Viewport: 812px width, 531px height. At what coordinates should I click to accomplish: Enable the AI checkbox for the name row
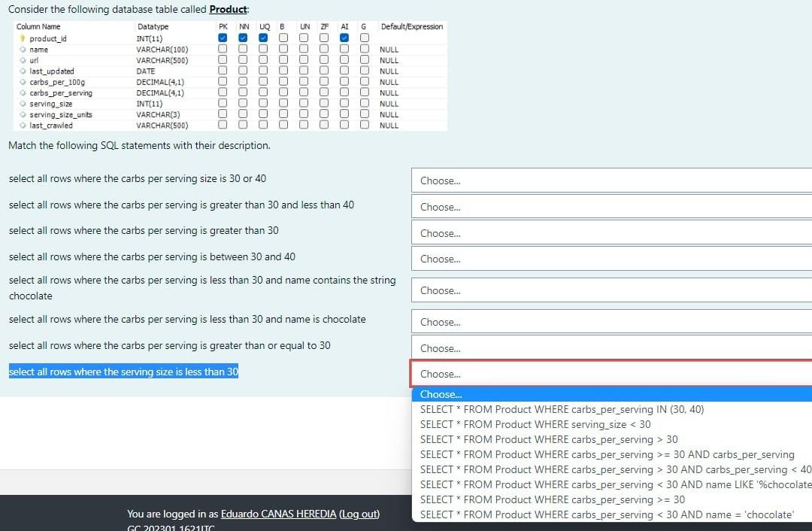pyautogui.click(x=344, y=49)
